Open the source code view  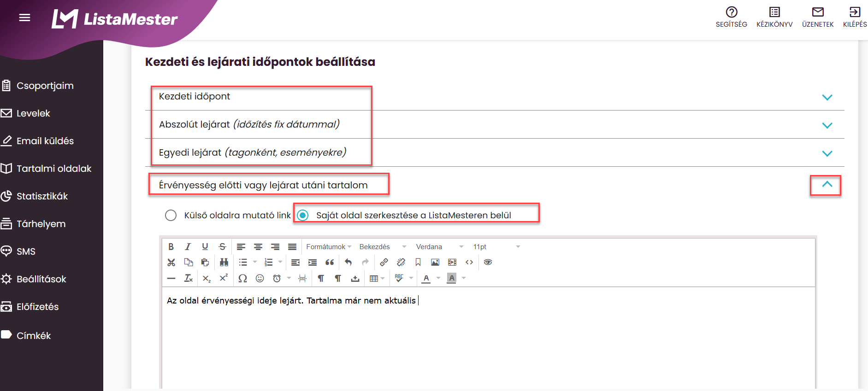(469, 263)
